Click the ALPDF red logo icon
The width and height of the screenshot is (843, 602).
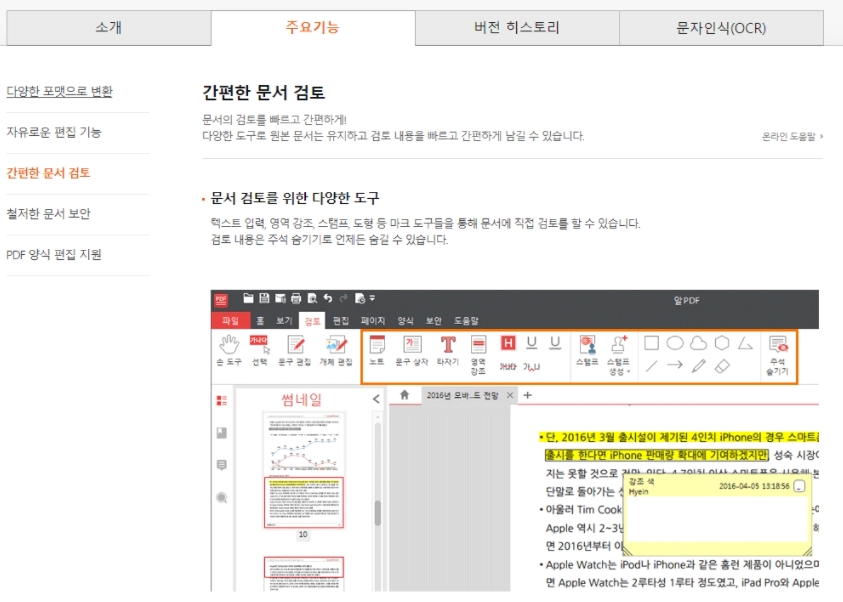click(221, 300)
